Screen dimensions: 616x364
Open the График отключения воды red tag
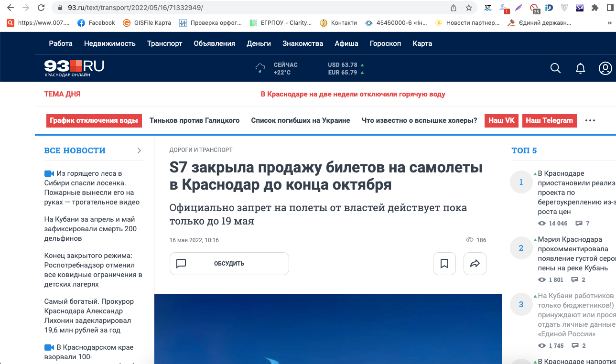94,120
